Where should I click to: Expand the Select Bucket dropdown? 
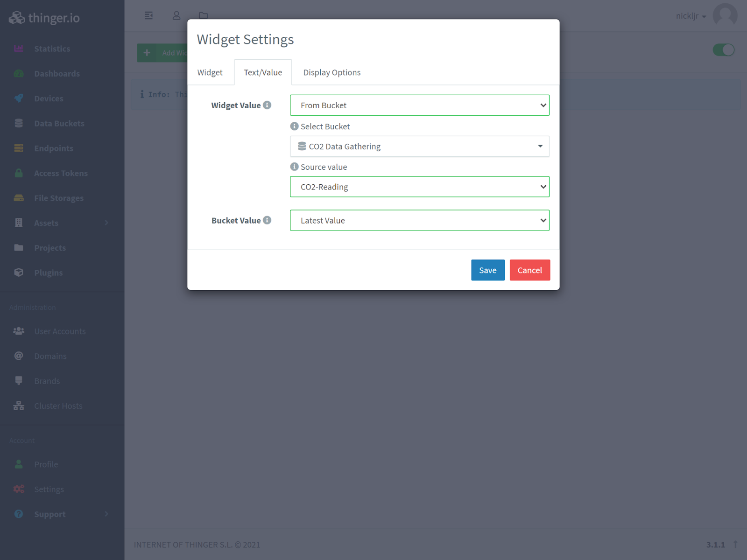[419, 146]
